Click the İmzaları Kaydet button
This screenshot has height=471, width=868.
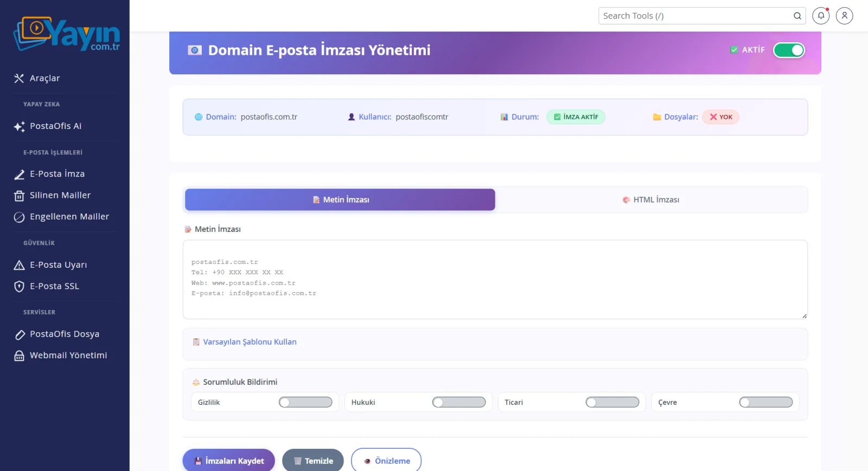[x=229, y=461]
